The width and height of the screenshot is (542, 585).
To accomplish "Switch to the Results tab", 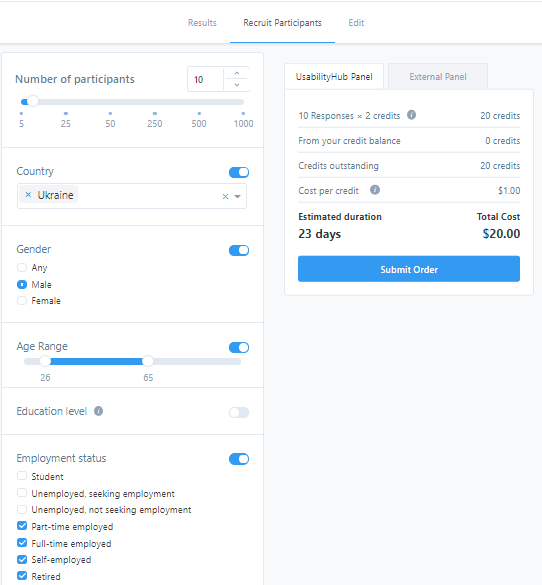I will (202, 23).
